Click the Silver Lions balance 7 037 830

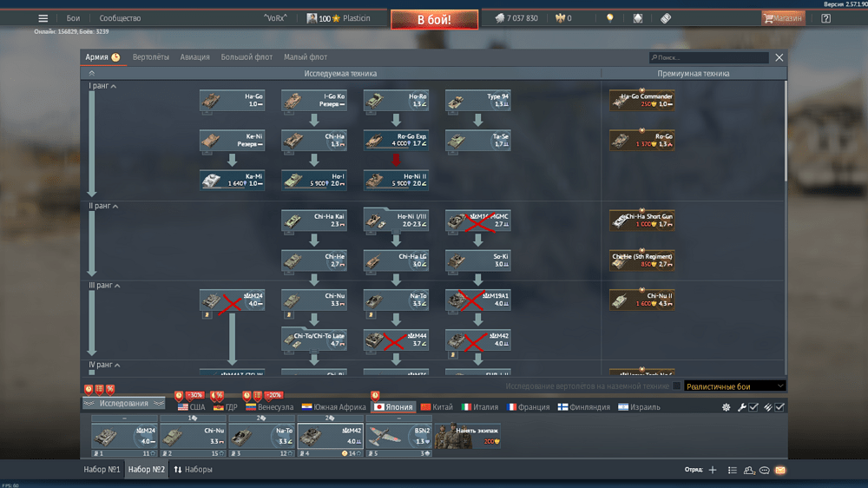516,18
